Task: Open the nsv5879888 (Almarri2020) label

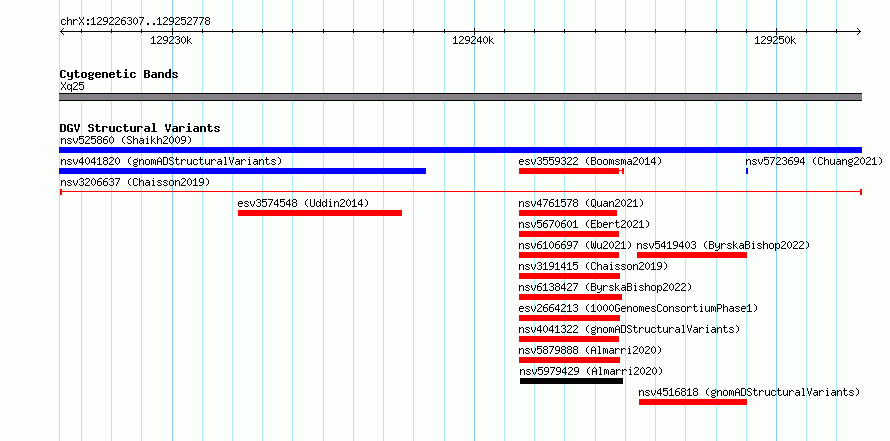Action: 590,350
